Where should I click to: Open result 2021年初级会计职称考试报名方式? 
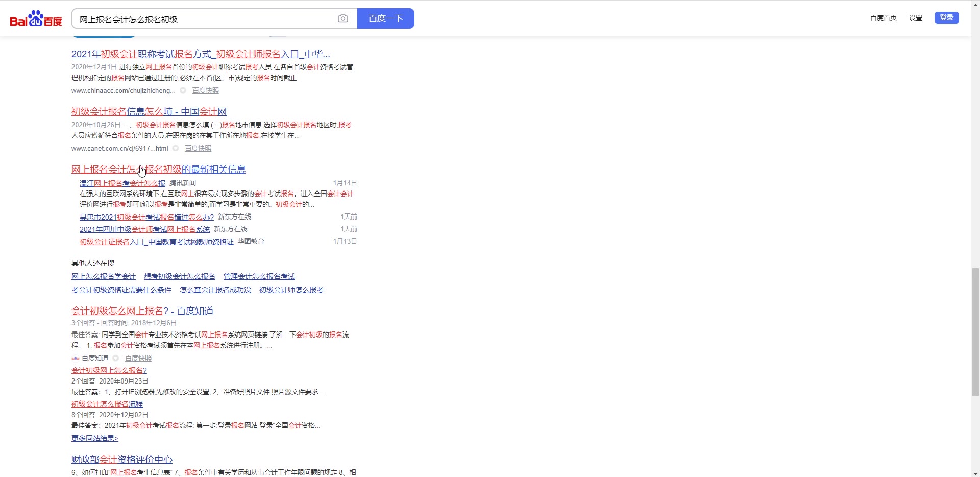click(x=201, y=54)
